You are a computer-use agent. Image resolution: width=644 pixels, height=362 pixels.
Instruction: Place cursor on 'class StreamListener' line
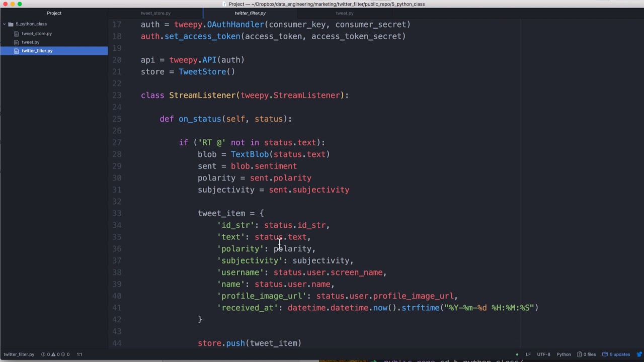pyautogui.click(x=245, y=96)
